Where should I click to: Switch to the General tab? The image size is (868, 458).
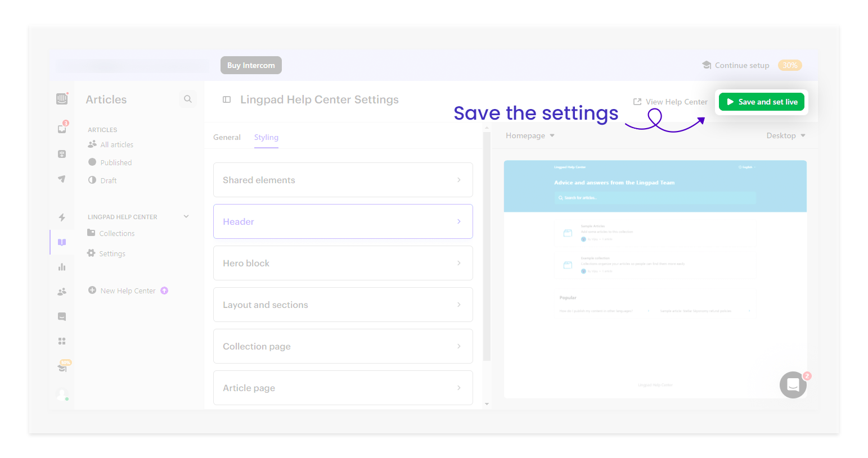point(227,137)
